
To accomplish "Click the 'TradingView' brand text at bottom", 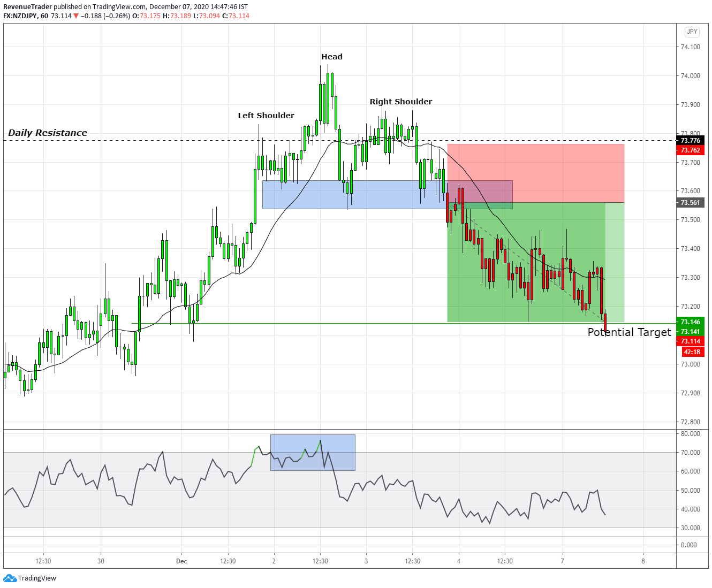I will 37,578.
